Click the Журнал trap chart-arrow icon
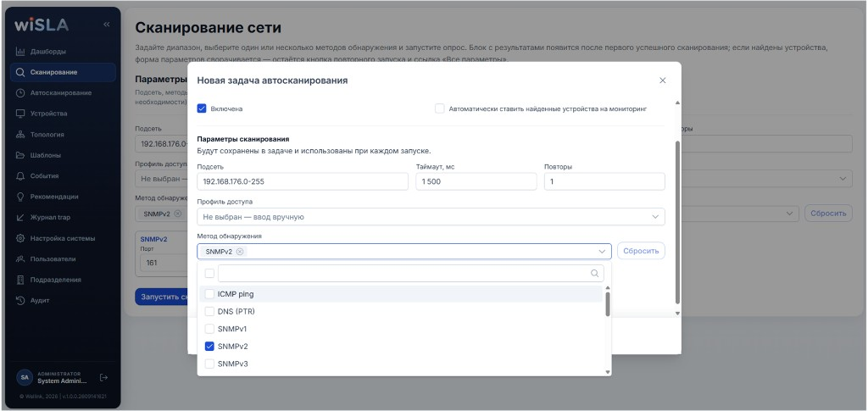868x411 pixels. [x=20, y=218]
